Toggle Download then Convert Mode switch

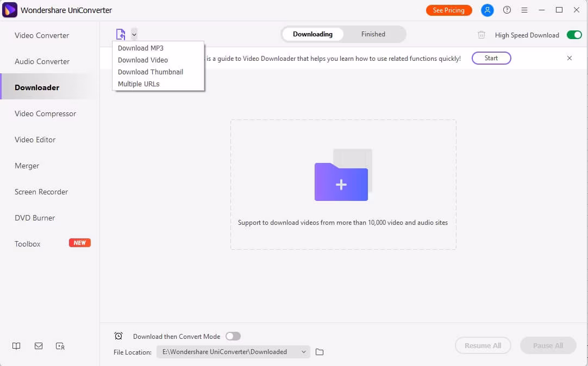click(233, 337)
